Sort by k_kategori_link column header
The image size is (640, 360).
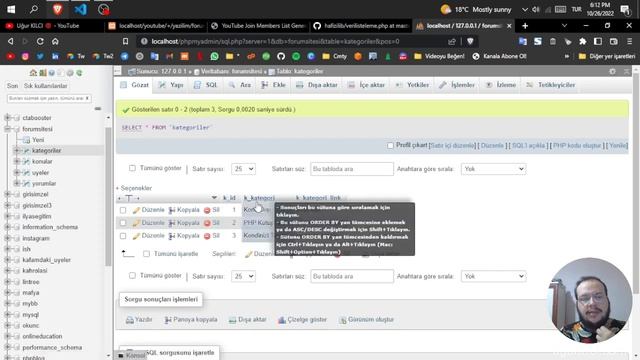pos(319,198)
